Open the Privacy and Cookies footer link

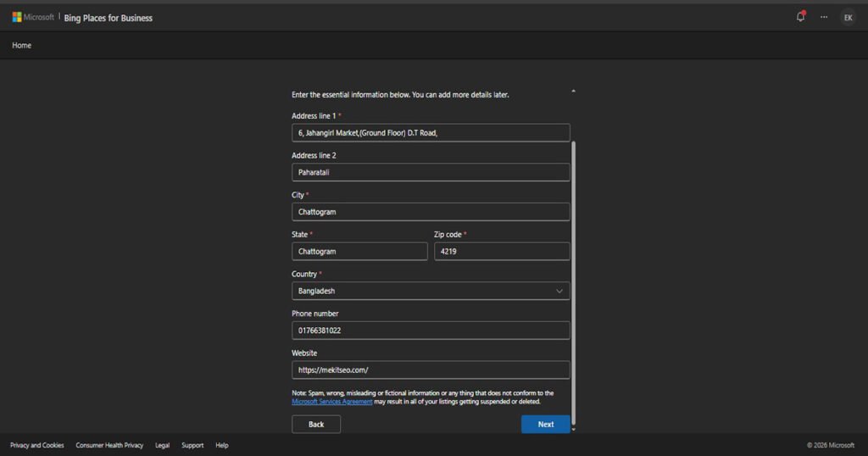(x=37, y=445)
